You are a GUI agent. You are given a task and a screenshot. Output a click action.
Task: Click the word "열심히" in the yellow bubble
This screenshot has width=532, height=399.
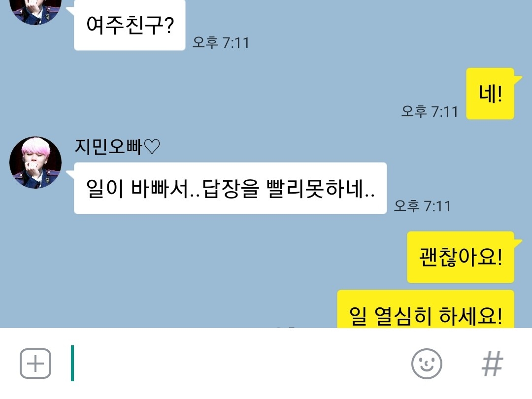(x=403, y=316)
